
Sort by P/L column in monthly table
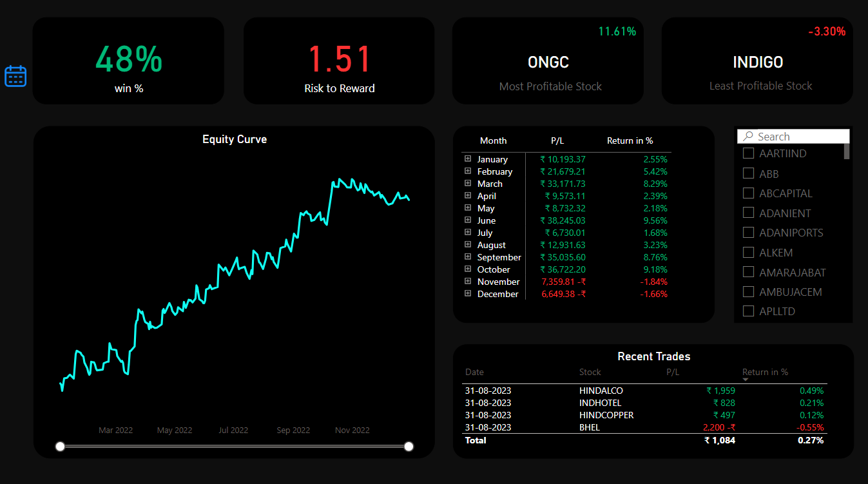pyautogui.click(x=557, y=140)
